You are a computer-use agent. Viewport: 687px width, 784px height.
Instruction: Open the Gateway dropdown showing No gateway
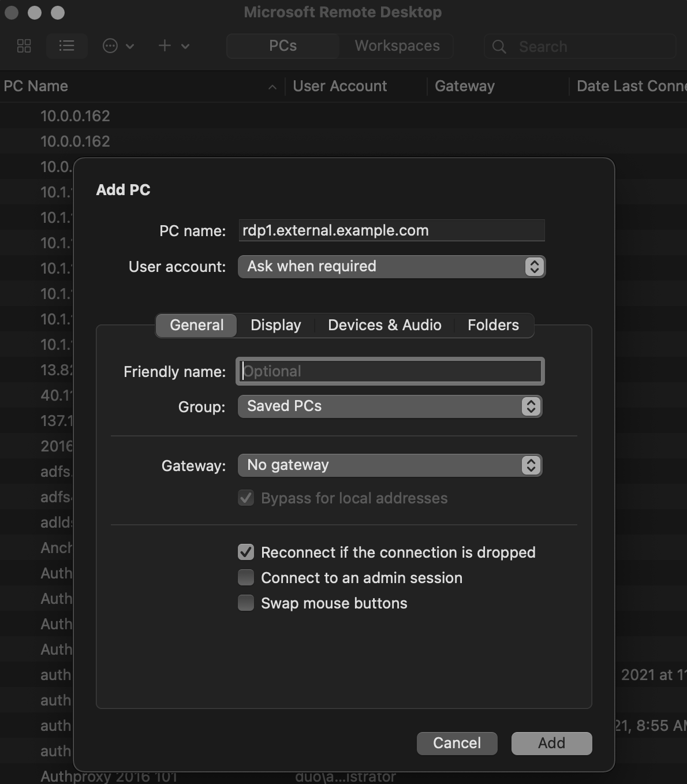click(390, 465)
